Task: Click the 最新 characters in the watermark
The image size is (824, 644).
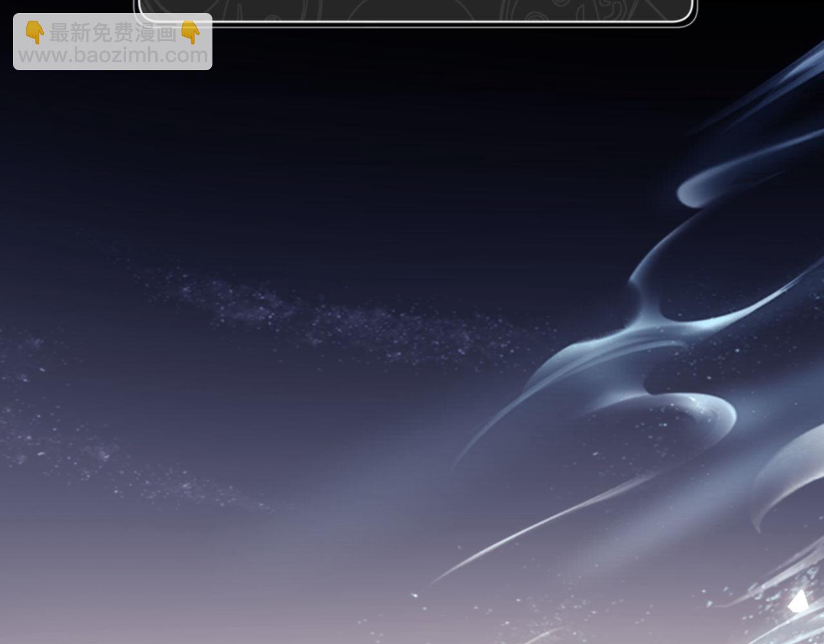Action: [x=70, y=33]
